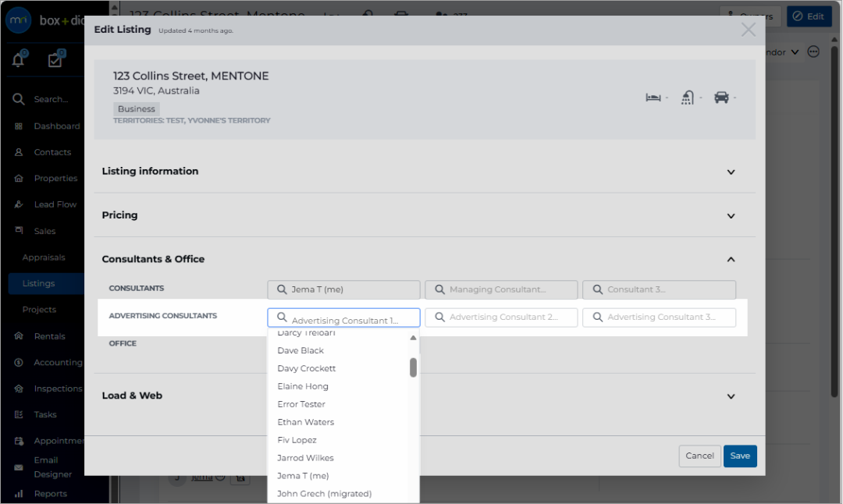This screenshot has height=504, width=843.
Task: Open Projects in the sidebar
Action: tap(39, 310)
